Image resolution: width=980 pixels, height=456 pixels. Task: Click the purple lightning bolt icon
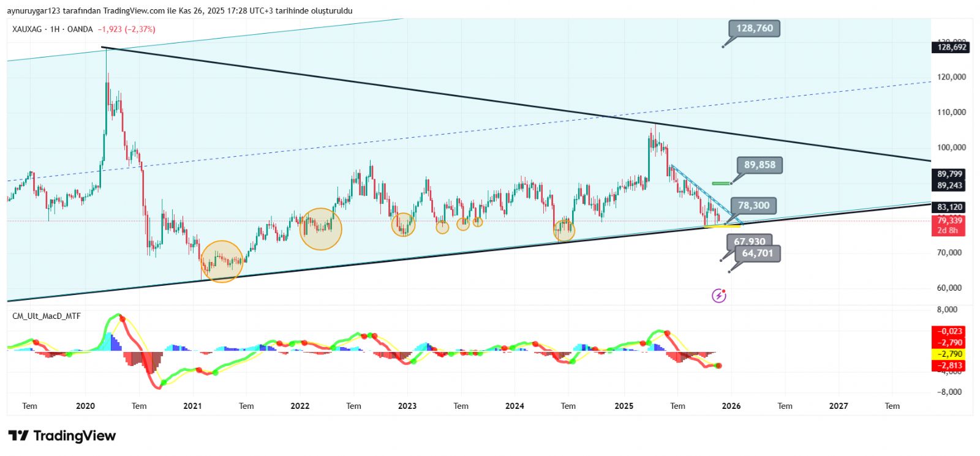tap(718, 296)
